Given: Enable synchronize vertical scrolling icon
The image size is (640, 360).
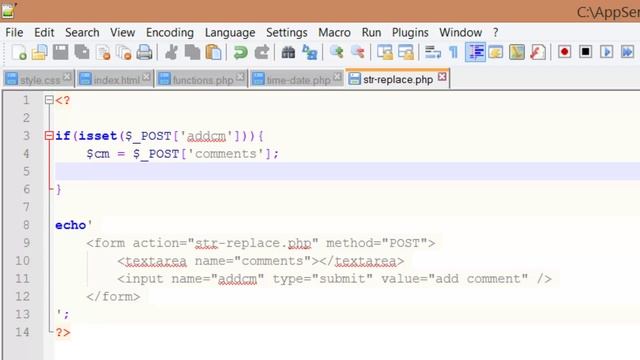Looking at the screenshot, I should (384, 53).
